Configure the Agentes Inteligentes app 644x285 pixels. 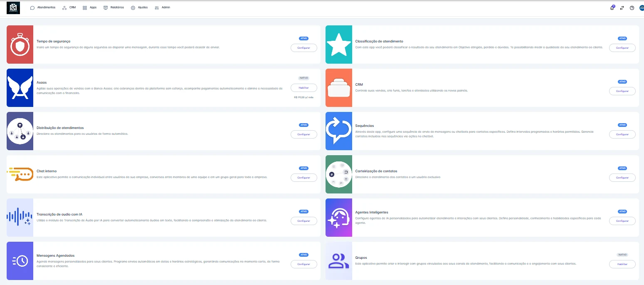point(622,221)
